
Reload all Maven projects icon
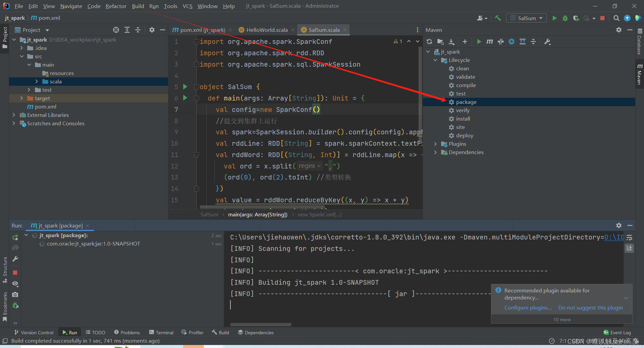[429, 42]
